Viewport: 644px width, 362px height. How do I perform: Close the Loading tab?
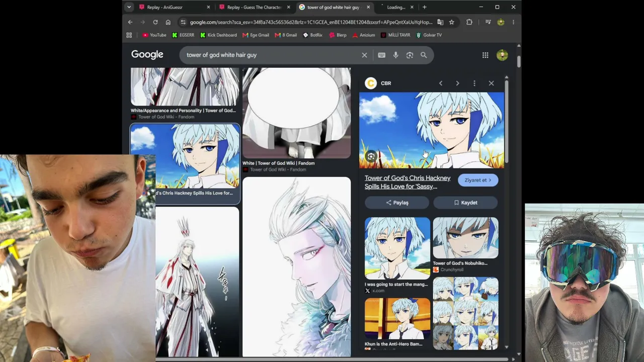412,7
